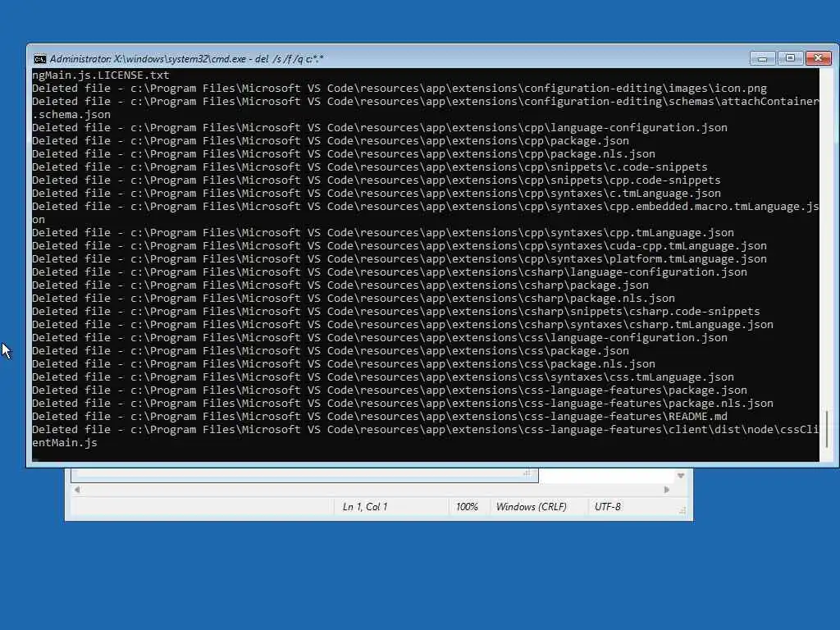840x630 pixels.
Task: Click the css-language-features\package.nls.json line
Action: [x=403, y=404]
